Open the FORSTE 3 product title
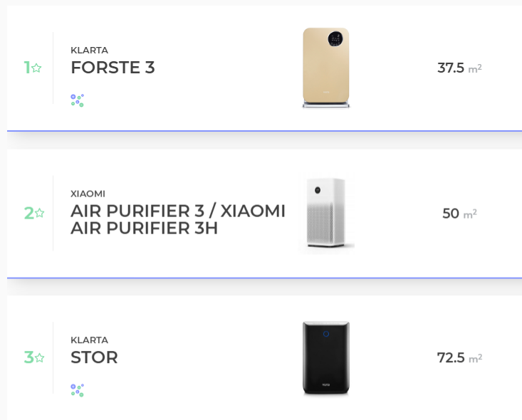Image resolution: width=522 pixels, height=420 pixels. pos(113,68)
